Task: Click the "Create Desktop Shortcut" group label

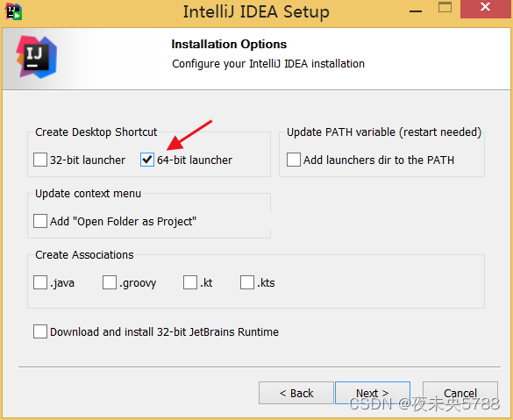Action: click(x=96, y=132)
